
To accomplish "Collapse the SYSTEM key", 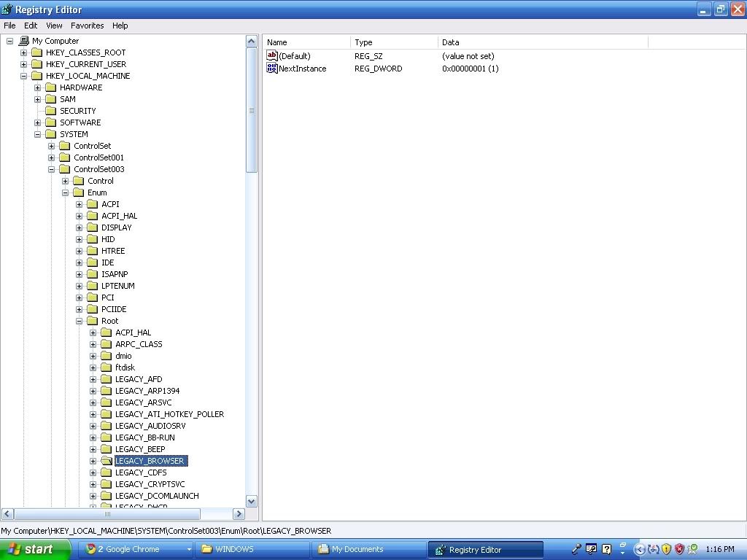I will [x=38, y=134].
